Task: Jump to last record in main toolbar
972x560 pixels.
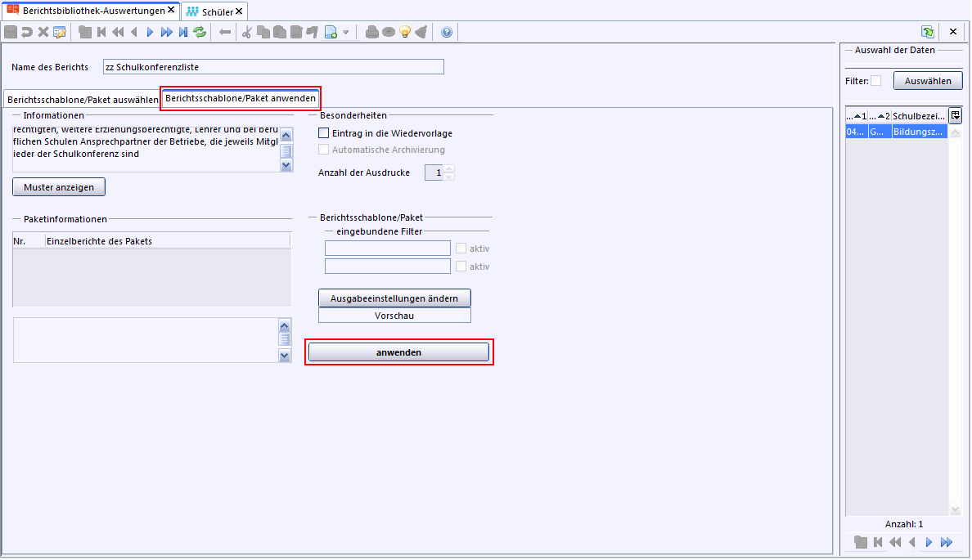Action: tap(182, 33)
